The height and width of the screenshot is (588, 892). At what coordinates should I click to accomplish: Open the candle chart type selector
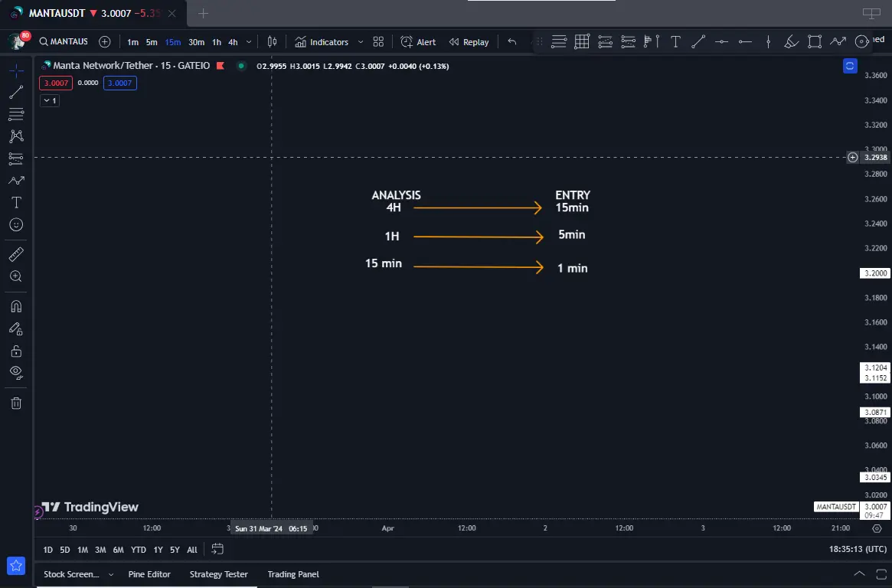pyautogui.click(x=272, y=41)
